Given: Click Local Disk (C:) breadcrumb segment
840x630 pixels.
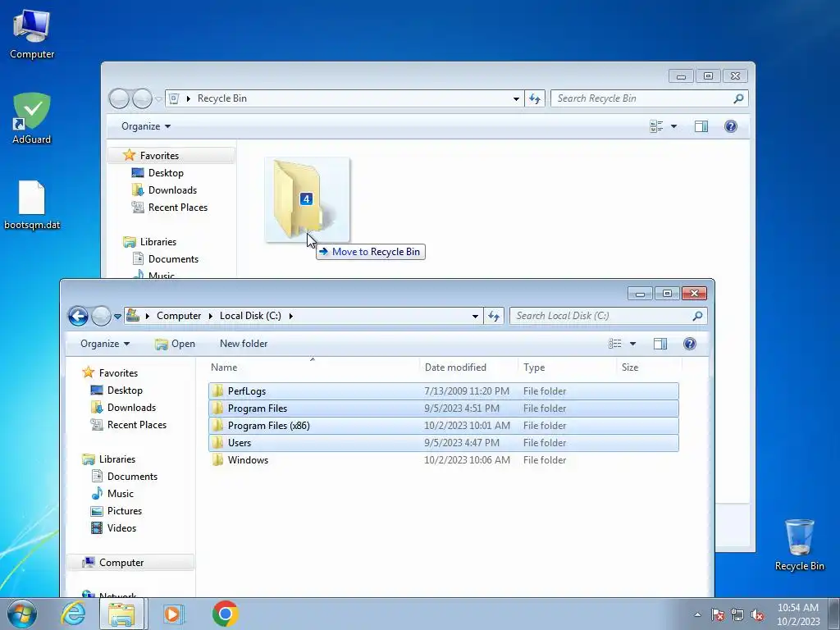Looking at the screenshot, I should (250, 316).
